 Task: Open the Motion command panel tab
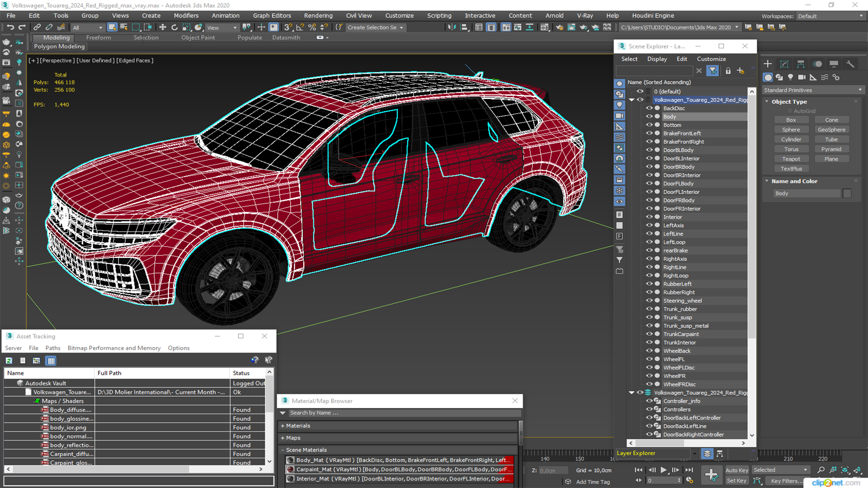pos(817,64)
